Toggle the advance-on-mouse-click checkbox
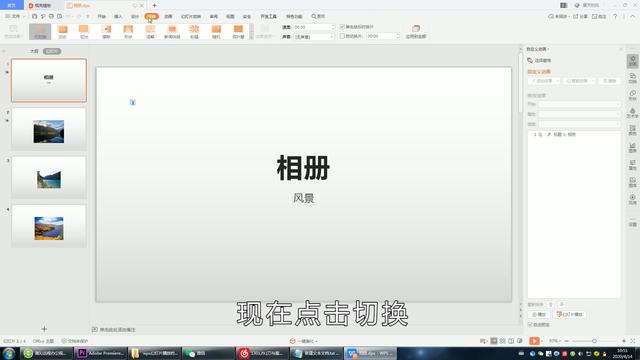 [x=342, y=27]
